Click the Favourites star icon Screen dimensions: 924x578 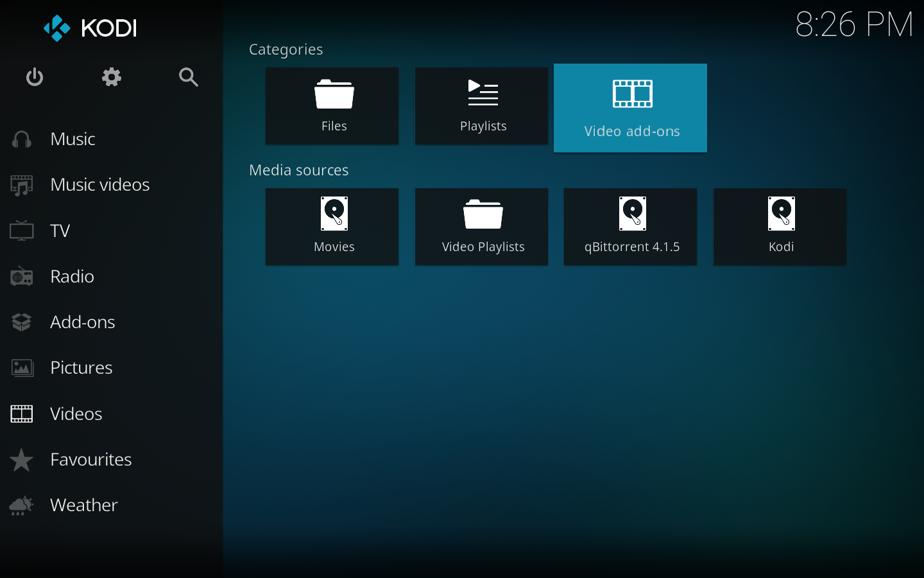tap(22, 460)
